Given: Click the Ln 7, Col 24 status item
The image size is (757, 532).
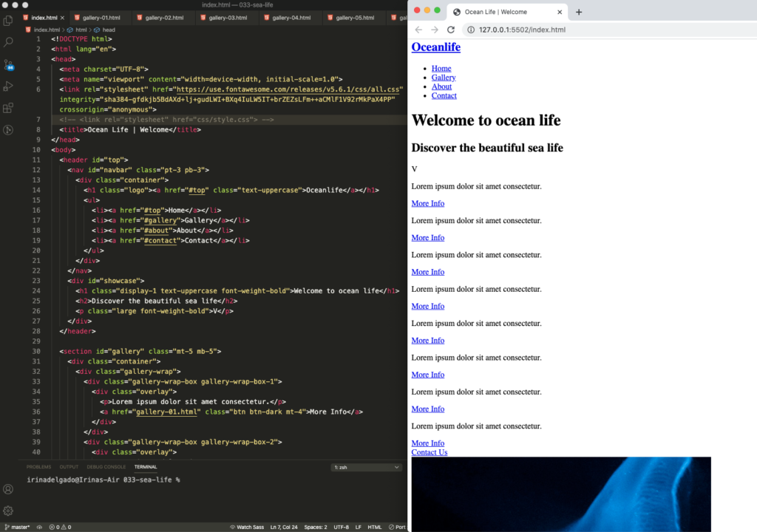Looking at the screenshot, I should (284, 527).
